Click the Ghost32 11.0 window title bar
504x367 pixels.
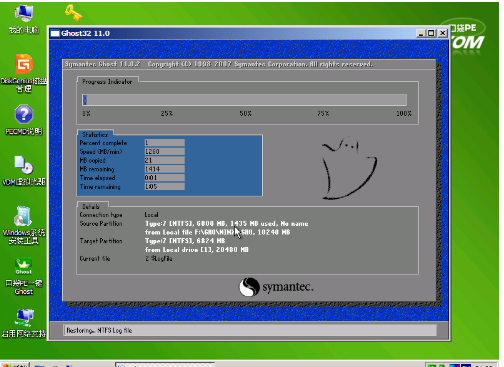click(x=233, y=33)
